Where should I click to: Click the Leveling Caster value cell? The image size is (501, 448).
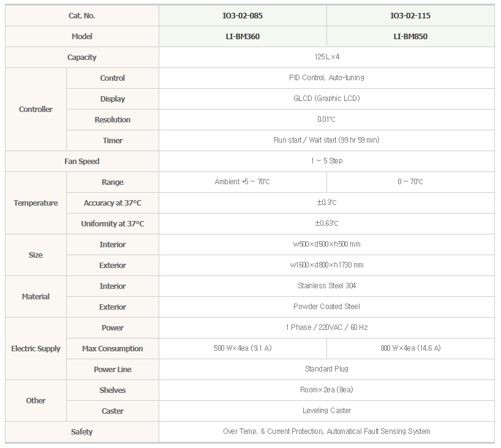point(326,411)
